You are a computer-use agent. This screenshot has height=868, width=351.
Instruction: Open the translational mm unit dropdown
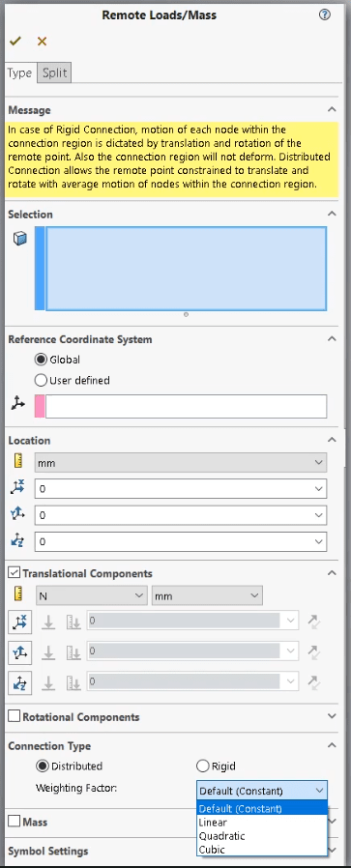click(x=207, y=595)
